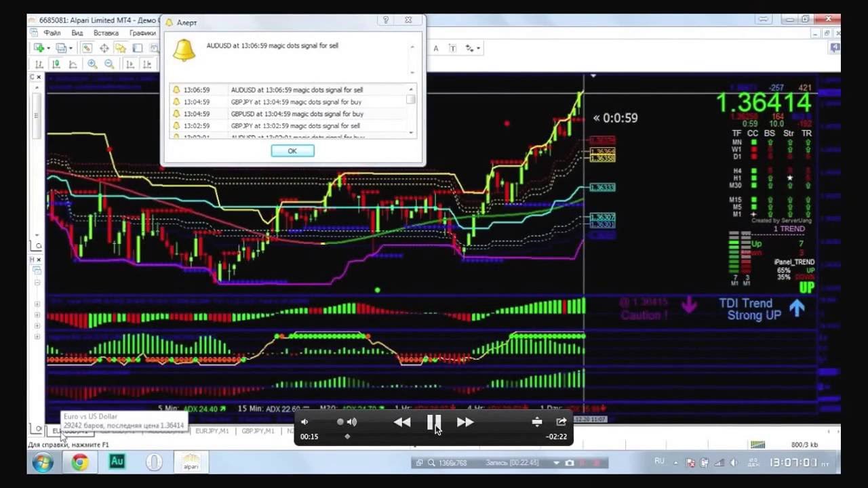Click the profiles toolbar icon

(61, 48)
